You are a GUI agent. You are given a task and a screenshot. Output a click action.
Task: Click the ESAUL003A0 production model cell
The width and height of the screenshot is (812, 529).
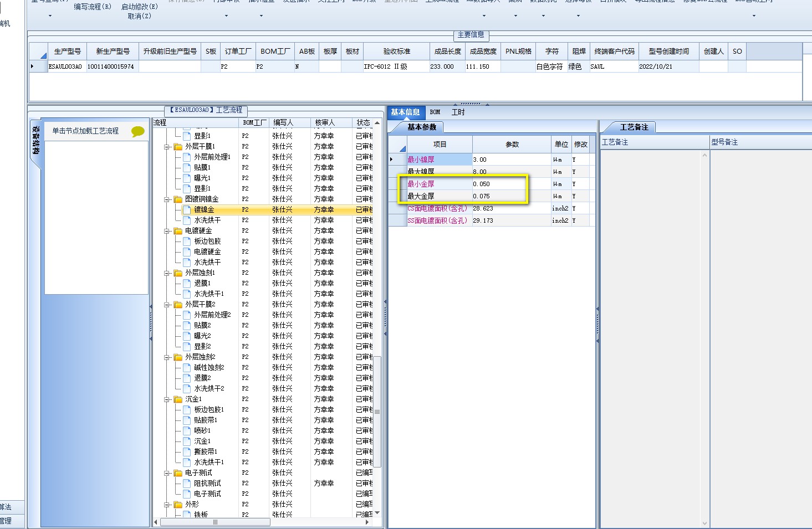tap(65, 66)
